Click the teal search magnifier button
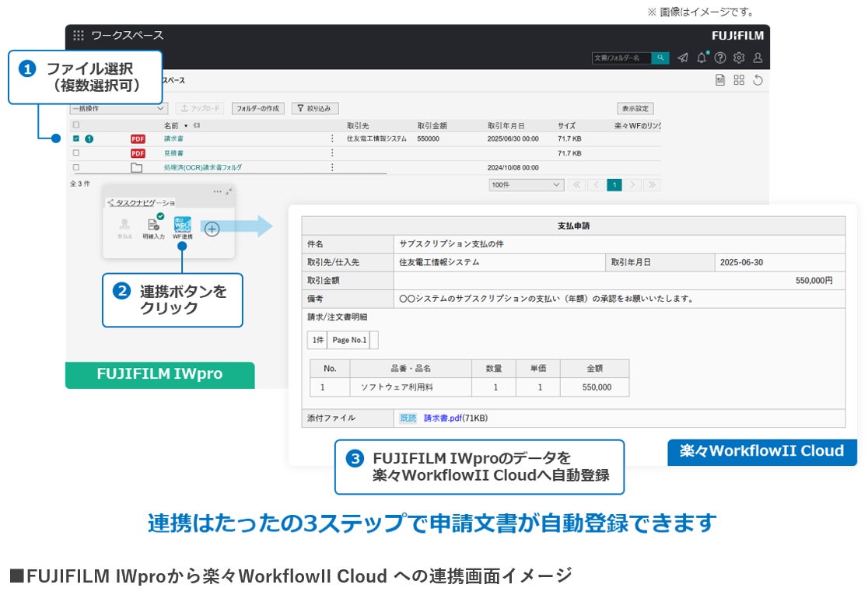Image resolution: width=868 pixels, height=595 pixels. click(660, 58)
